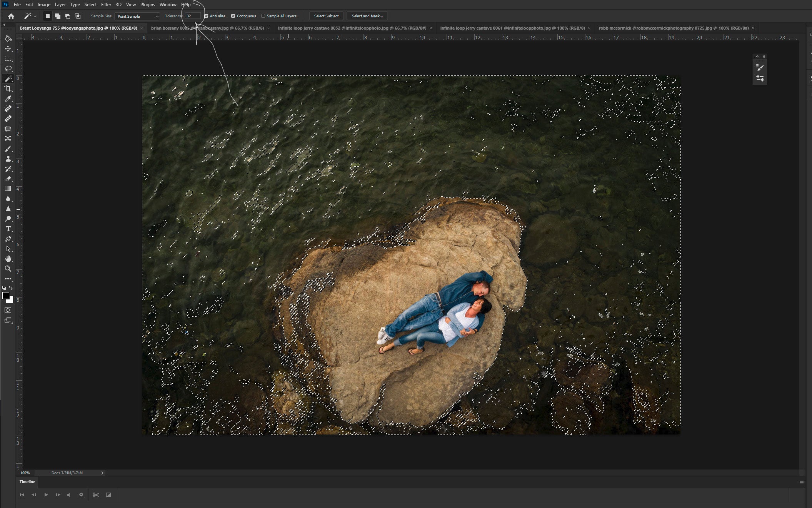The image size is (812, 508).
Task: Select the Type tool
Action: [8, 228]
